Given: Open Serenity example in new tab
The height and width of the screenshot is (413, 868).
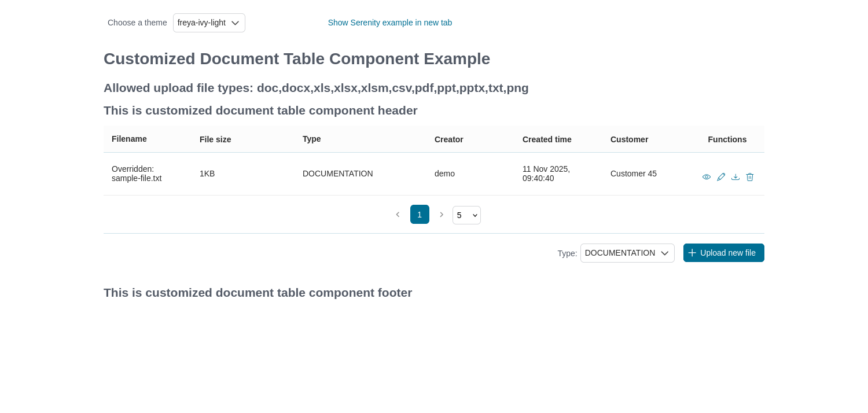Looking at the screenshot, I should tap(389, 23).
